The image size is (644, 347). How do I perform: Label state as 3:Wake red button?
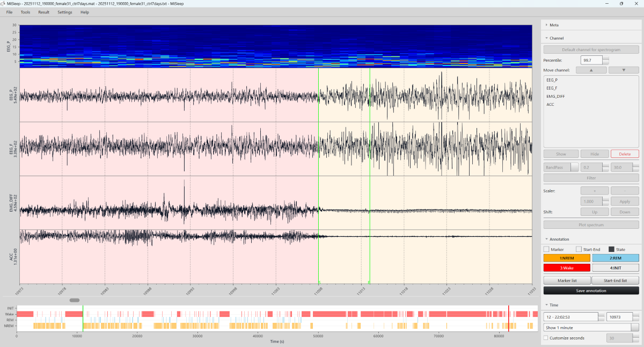(x=567, y=268)
